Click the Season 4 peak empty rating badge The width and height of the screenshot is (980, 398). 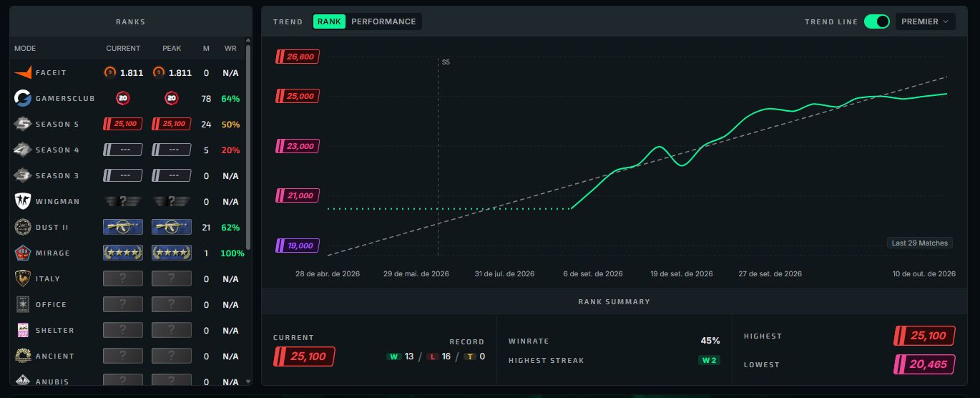(x=172, y=150)
